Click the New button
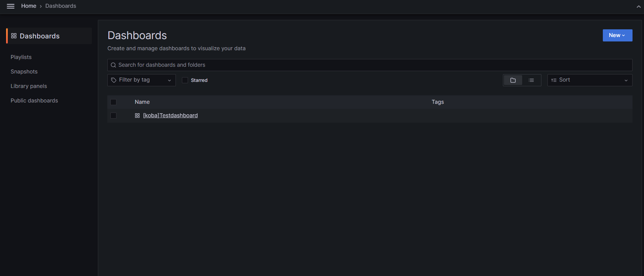This screenshot has width=644, height=276. 615,35
